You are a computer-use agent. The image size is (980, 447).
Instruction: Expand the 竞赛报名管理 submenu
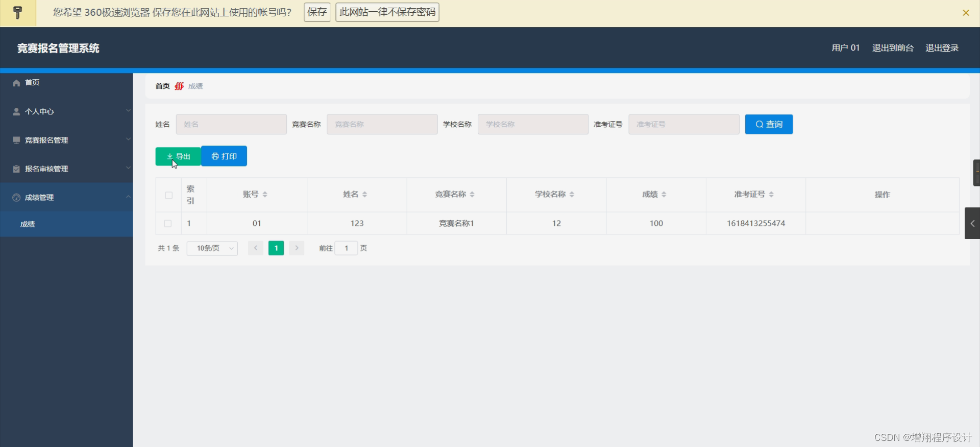coord(128,139)
